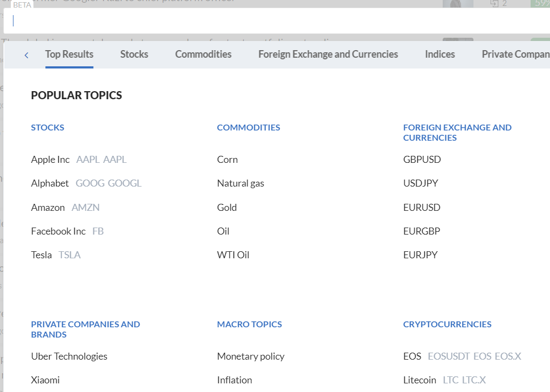The image size is (550, 392).
Task: Choose Litecoin LTC cryptocurrency
Action: (x=444, y=380)
